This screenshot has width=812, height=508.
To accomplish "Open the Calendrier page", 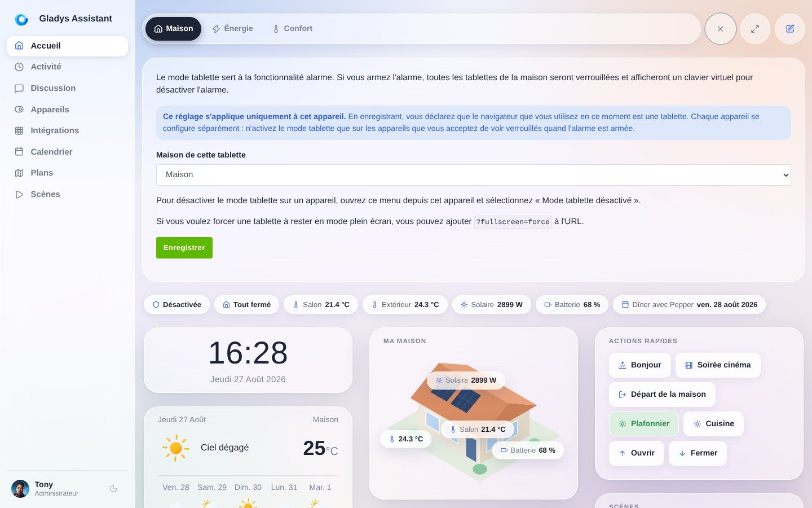I will (67, 152).
